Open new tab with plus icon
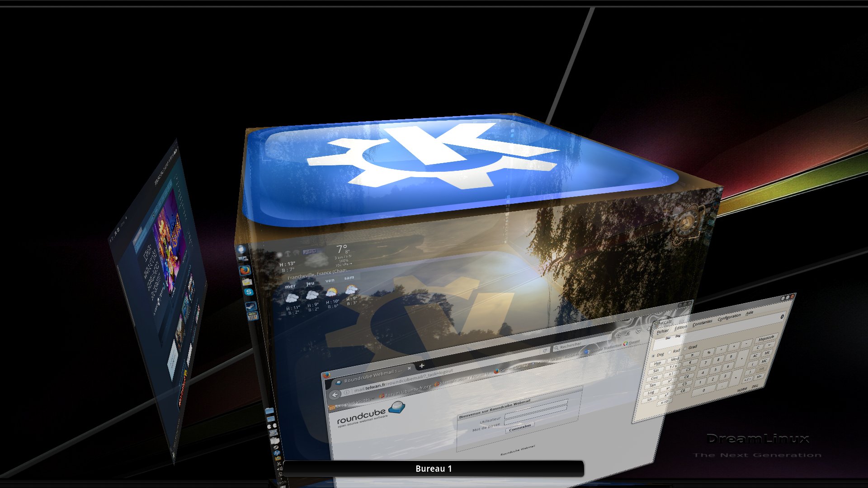Image resolution: width=868 pixels, height=488 pixels. pyautogui.click(x=422, y=366)
